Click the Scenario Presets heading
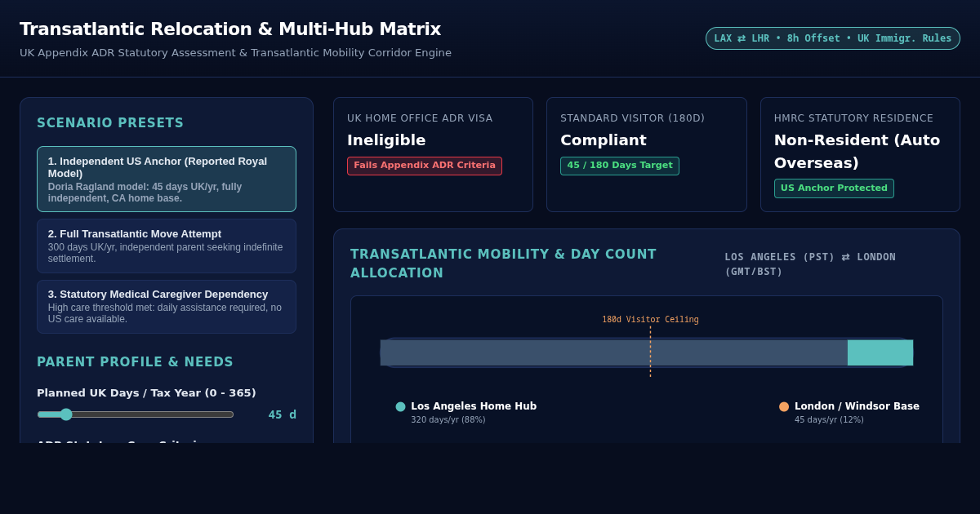This screenshot has width=980, height=514. point(110,123)
